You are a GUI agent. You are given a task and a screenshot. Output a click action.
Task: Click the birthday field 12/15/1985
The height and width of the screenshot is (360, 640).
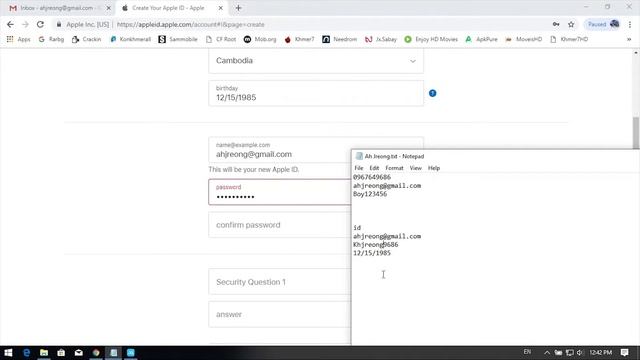(x=316, y=93)
